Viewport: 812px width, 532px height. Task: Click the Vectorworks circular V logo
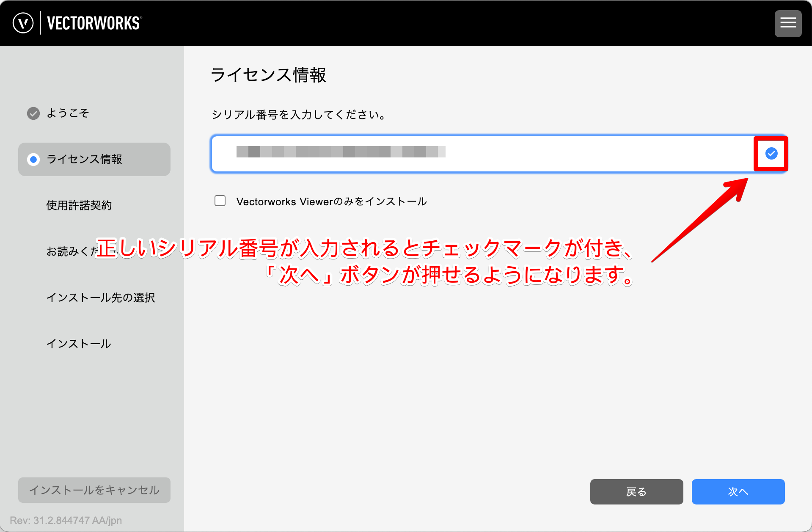[x=23, y=23]
